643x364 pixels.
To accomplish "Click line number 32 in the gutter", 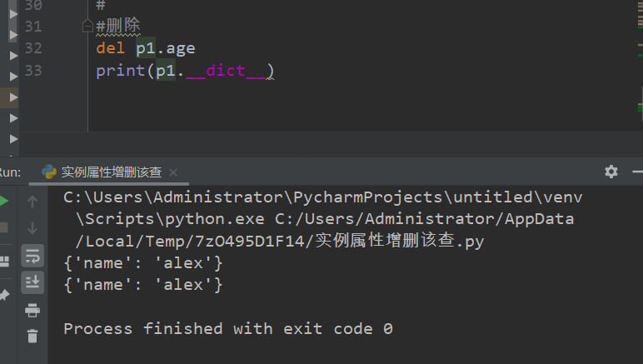I will pos(33,48).
